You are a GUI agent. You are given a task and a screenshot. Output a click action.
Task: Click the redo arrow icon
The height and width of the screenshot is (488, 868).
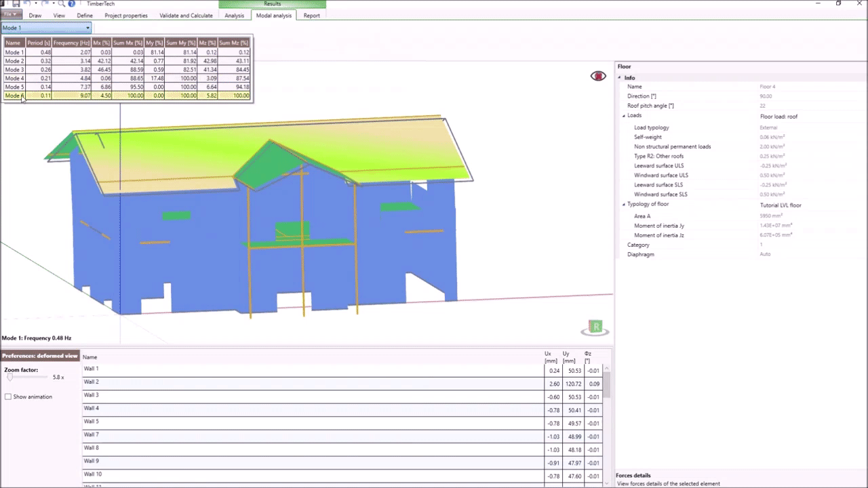tap(45, 4)
